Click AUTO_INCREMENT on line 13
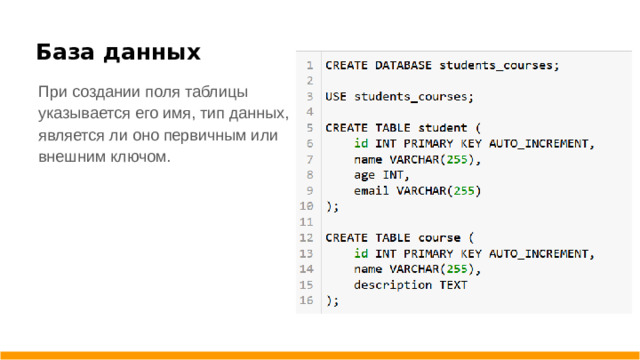Image resolution: width=640 pixels, height=360 pixels. pos(542,253)
